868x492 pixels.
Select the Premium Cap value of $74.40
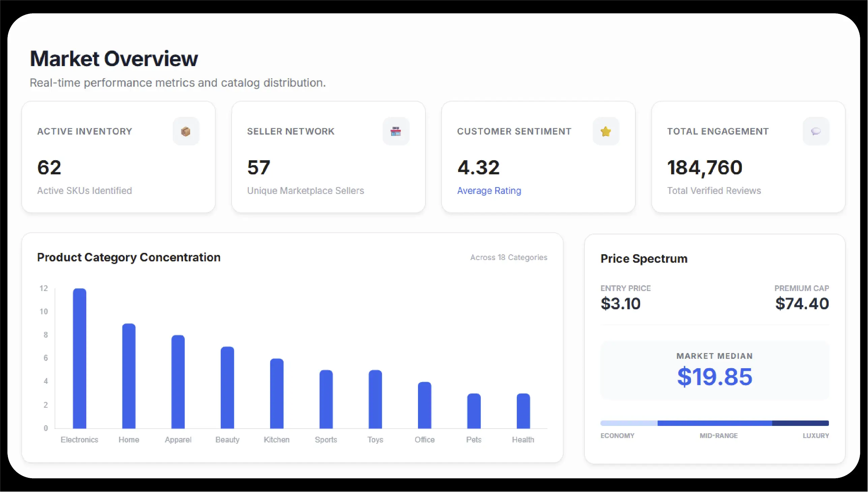point(802,303)
